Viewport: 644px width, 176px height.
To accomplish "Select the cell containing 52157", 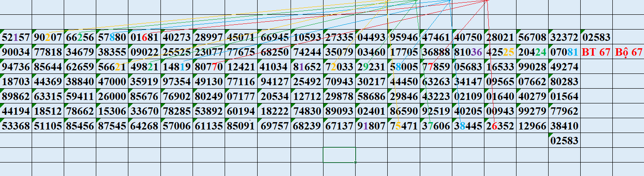I will (16, 38).
